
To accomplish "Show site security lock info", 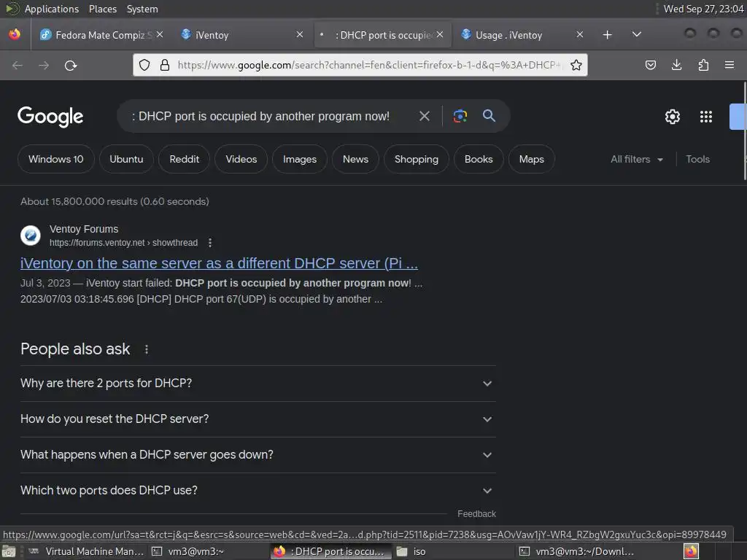I will pos(165,65).
